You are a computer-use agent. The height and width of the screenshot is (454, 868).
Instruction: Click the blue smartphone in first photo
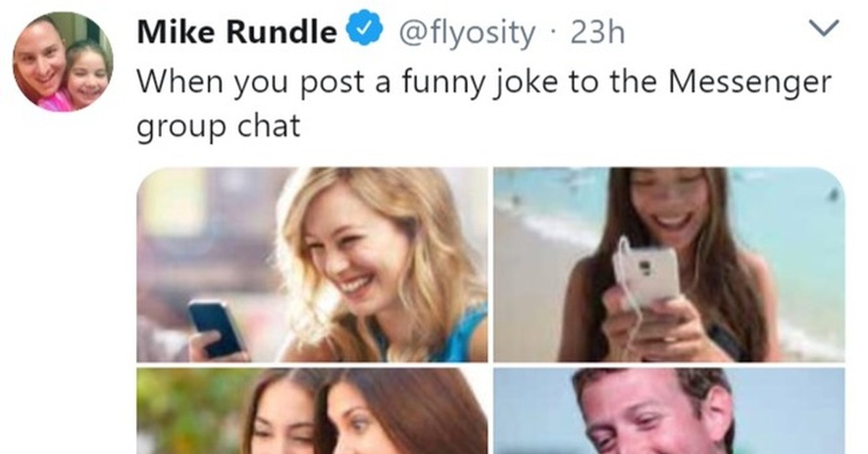pyautogui.click(x=216, y=328)
